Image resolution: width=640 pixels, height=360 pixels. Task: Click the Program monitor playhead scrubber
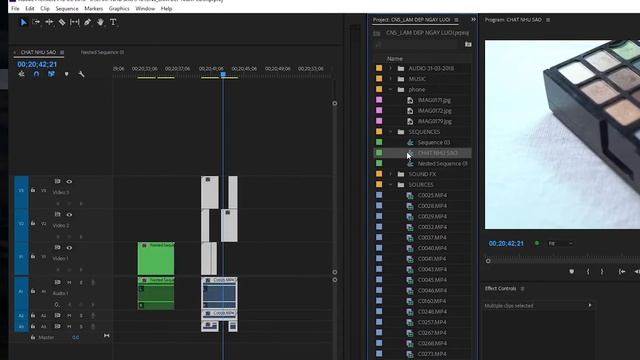coord(488,261)
